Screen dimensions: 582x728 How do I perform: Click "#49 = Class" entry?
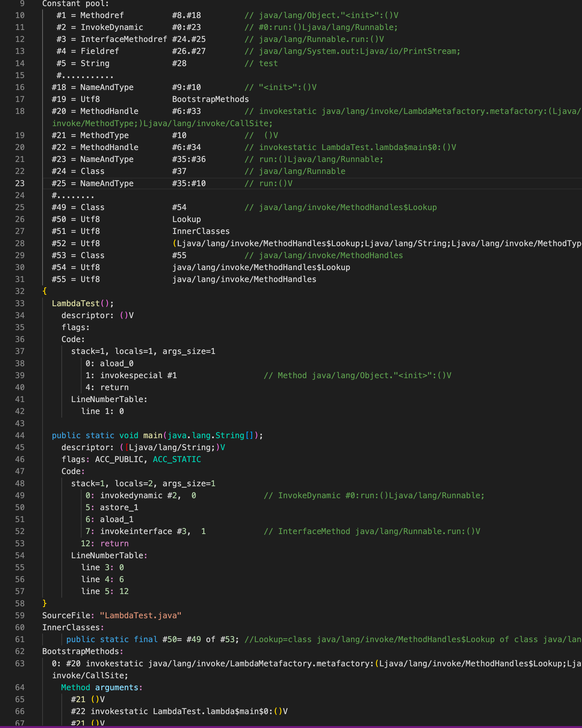pyautogui.click(x=78, y=207)
